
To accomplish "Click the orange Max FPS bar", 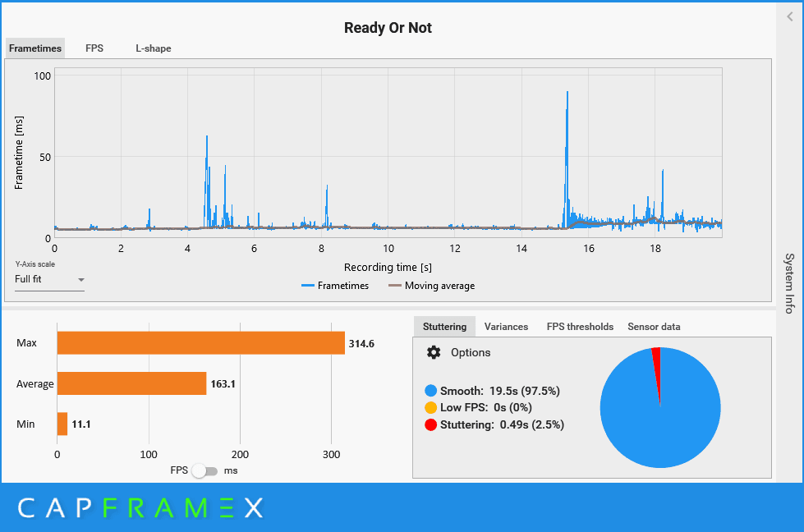I will [x=201, y=343].
